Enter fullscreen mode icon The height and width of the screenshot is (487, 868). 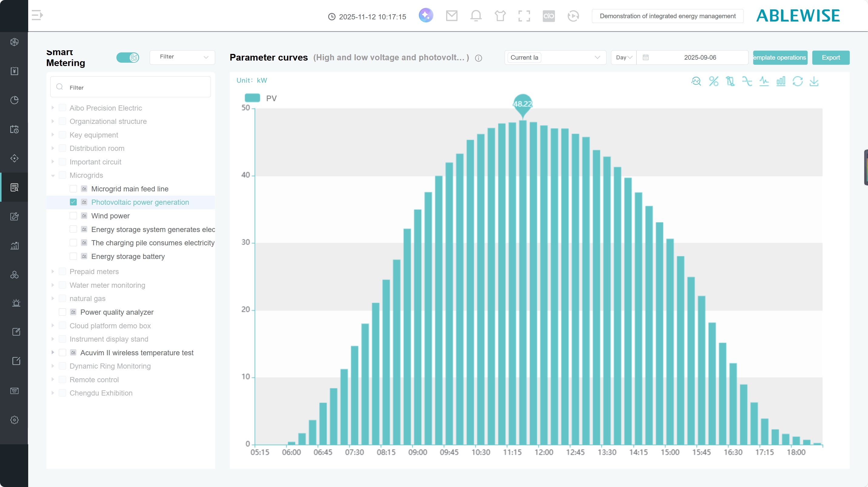(x=524, y=16)
